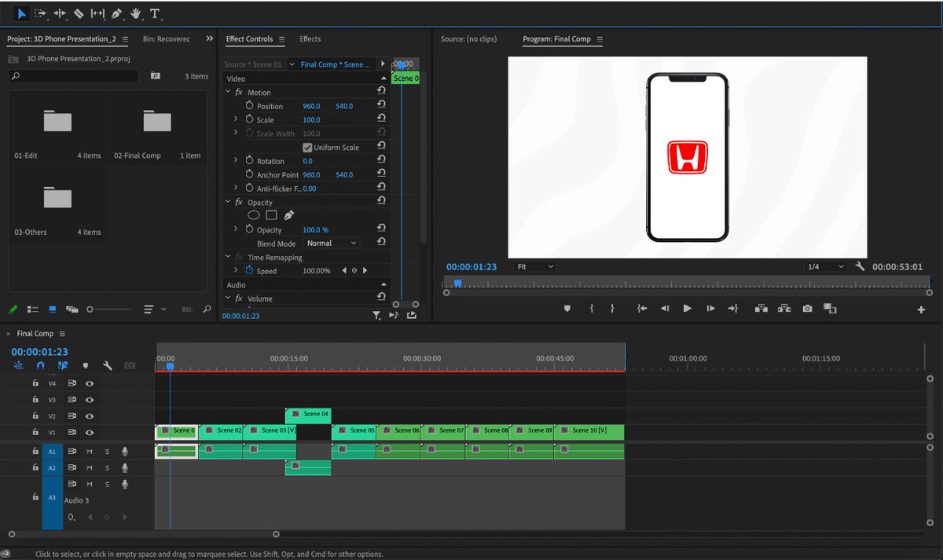
Task: Toggle lock on track V3
Action: coord(35,400)
